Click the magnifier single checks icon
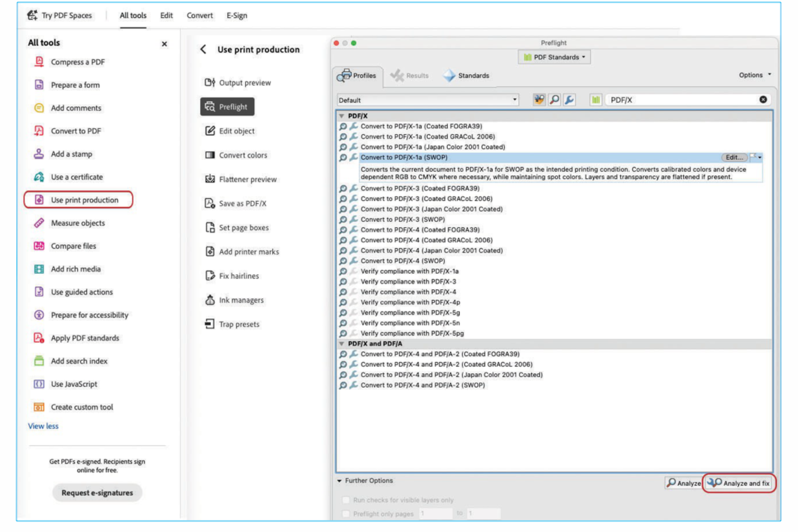 coord(554,100)
